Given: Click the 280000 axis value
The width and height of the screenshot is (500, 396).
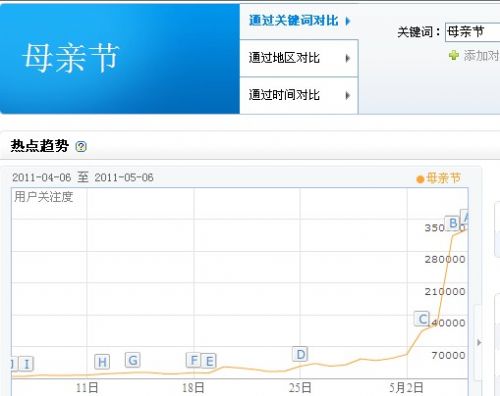Looking at the screenshot, I should (x=445, y=259).
